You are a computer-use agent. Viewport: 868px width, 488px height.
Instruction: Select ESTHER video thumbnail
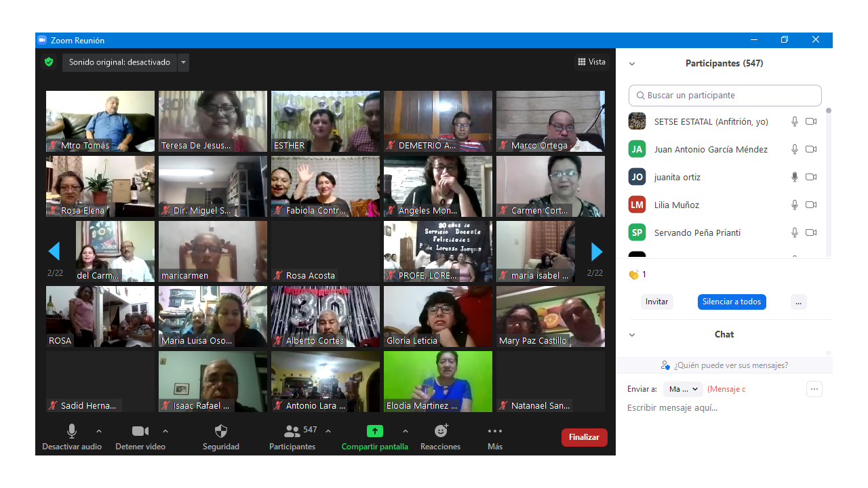325,121
